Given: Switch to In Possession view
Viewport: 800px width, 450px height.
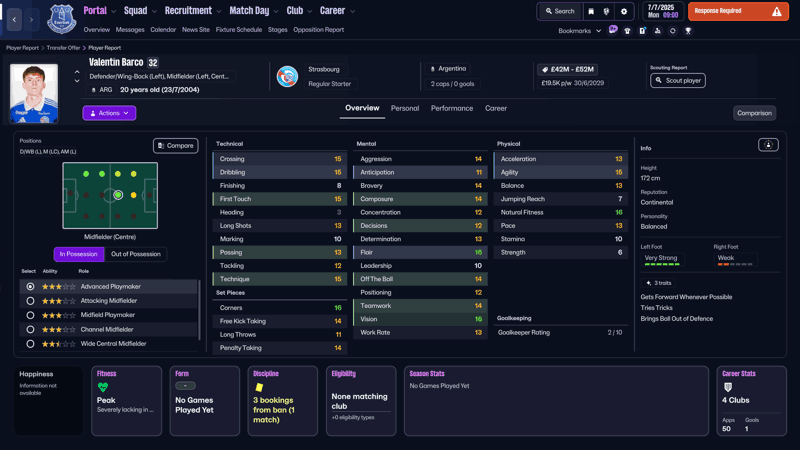Looking at the screenshot, I should (79, 254).
